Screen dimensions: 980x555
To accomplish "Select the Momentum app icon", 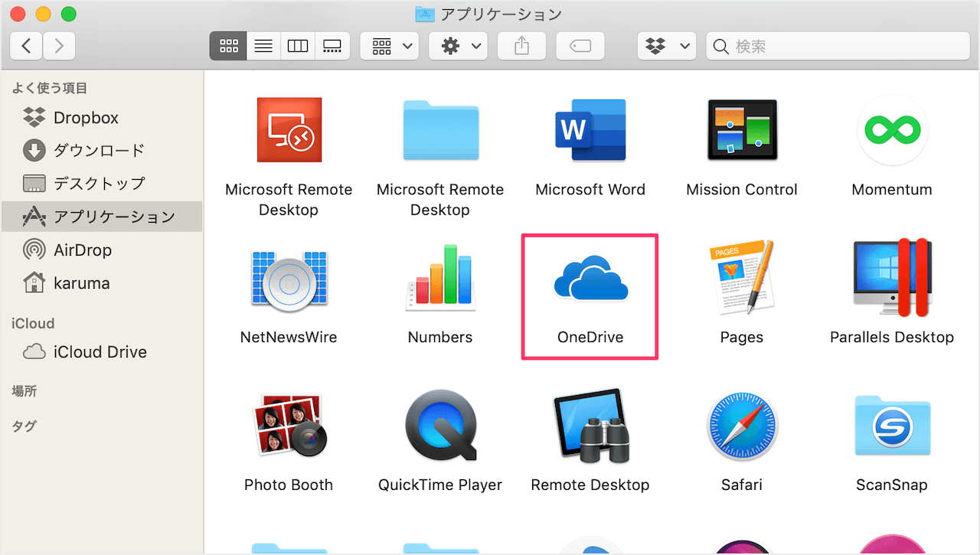I will 892,130.
